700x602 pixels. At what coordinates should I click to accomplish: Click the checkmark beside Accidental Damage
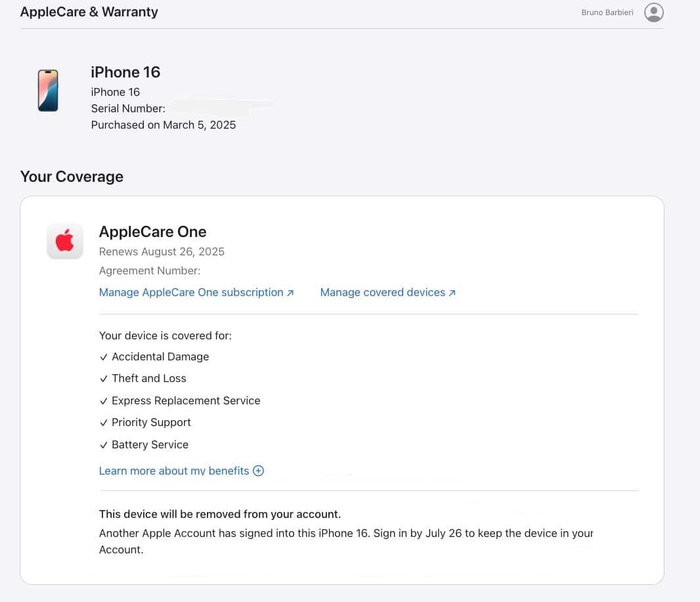[104, 357]
